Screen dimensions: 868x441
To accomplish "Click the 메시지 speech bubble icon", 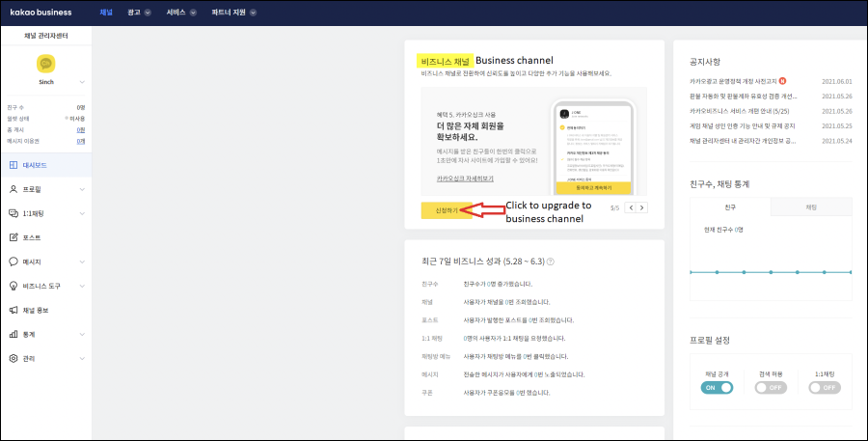I will click(x=14, y=262).
